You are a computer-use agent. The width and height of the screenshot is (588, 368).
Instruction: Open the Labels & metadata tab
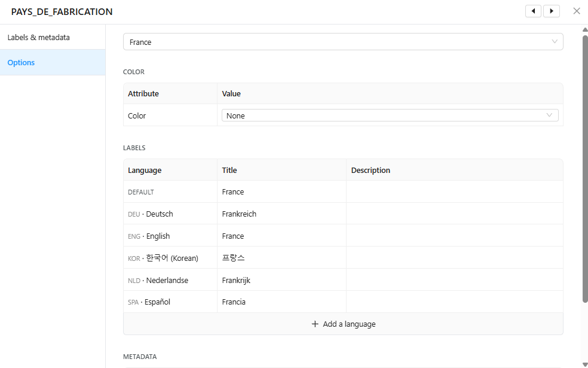pyautogui.click(x=53, y=37)
